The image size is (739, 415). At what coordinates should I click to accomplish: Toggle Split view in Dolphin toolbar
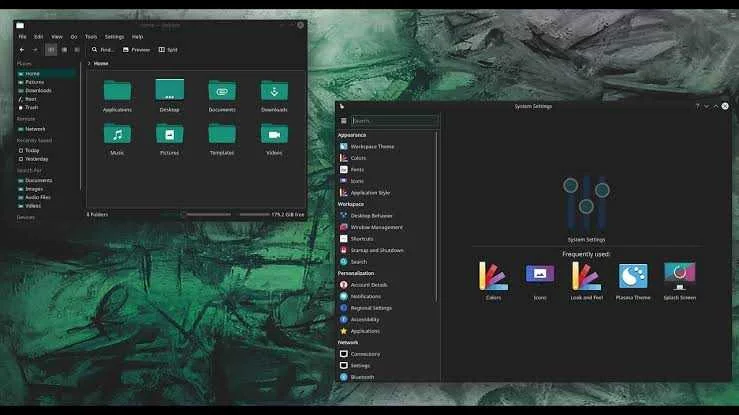(x=168, y=49)
